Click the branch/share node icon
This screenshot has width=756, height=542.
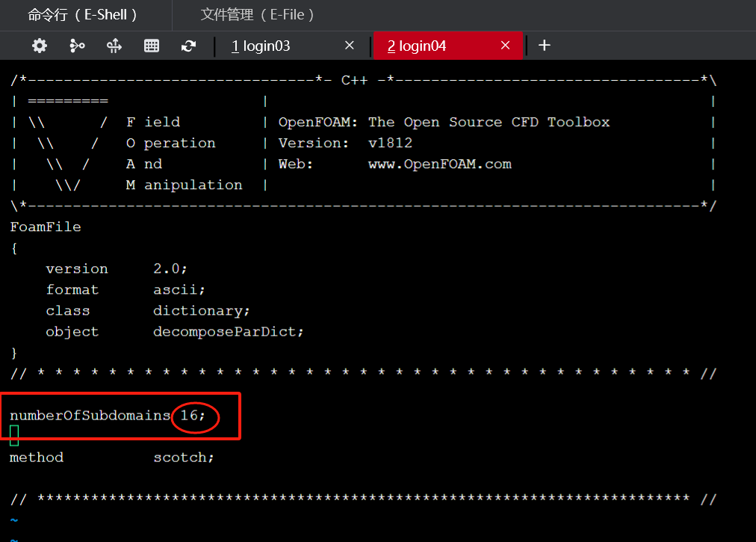[77, 46]
